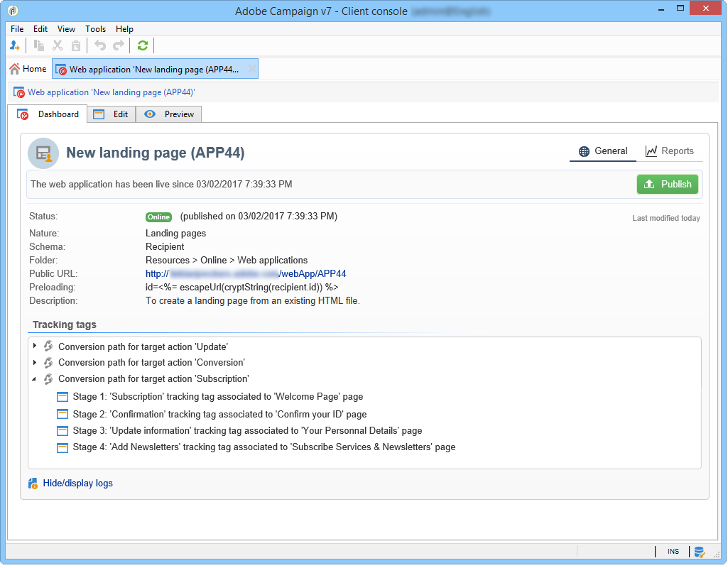This screenshot has height=568, width=728.
Task: Select 'Conversion path for target action Subscription' row
Action: (153, 378)
